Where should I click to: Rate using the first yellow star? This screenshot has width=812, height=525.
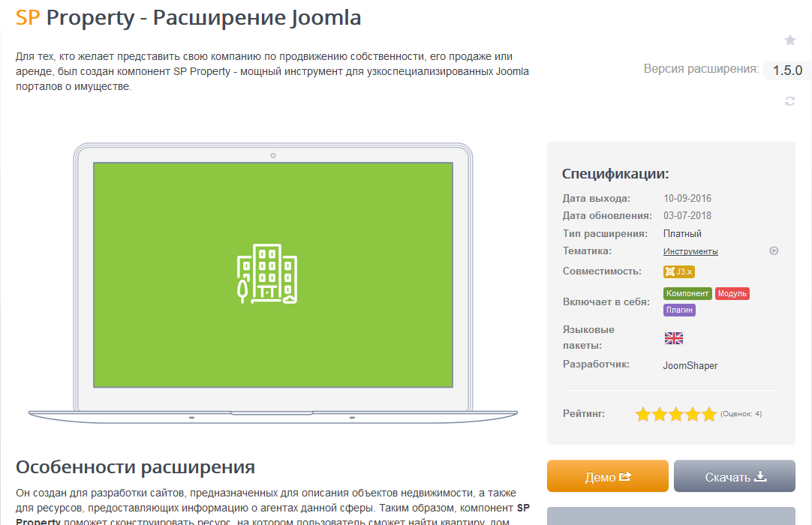[x=642, y=414]
